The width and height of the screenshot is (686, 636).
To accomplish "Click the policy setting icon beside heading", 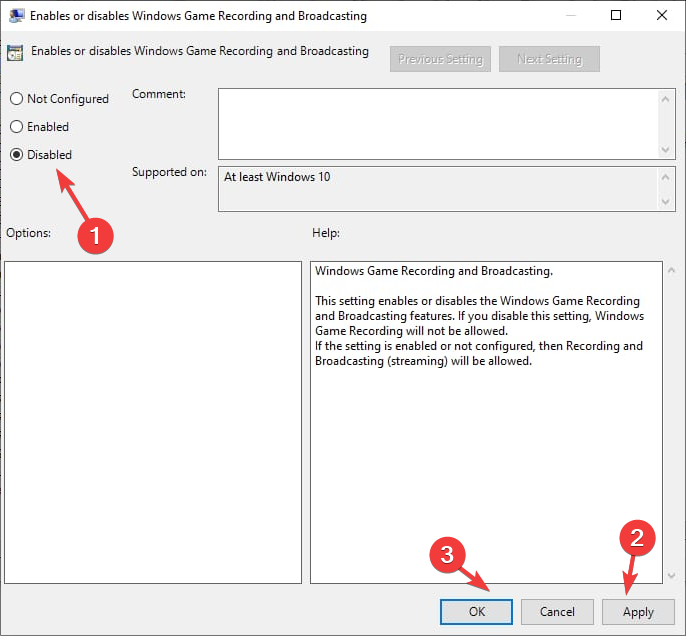I will [15, 53].
